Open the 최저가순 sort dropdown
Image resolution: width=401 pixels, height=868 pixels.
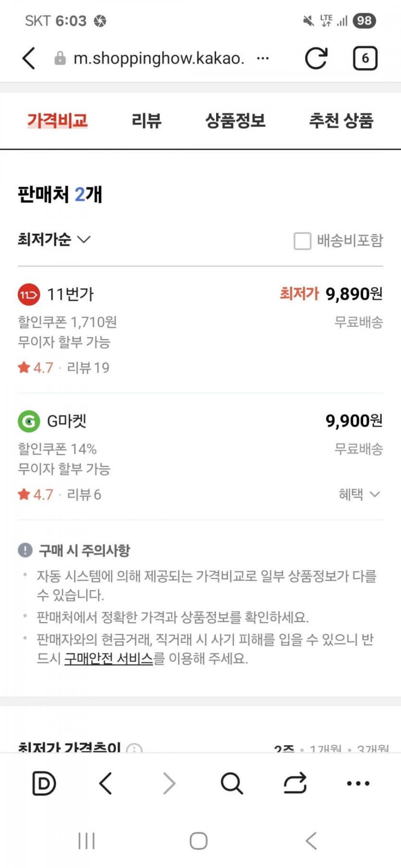54,239
